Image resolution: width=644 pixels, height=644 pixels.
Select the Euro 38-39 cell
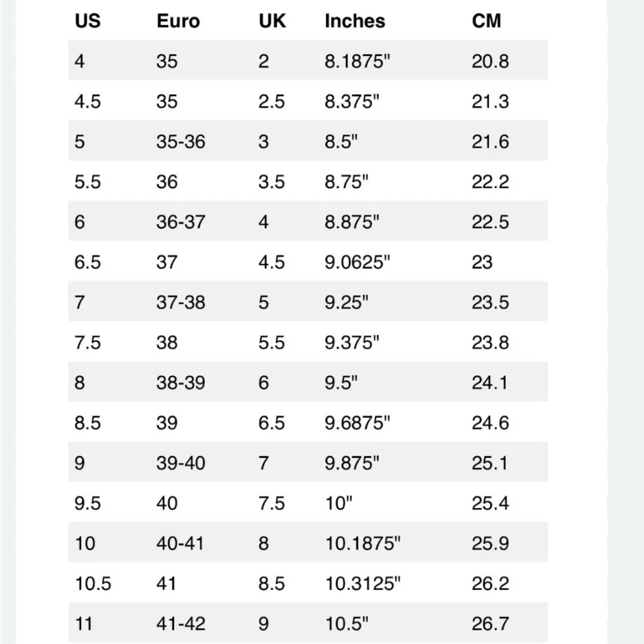(180, 383)
